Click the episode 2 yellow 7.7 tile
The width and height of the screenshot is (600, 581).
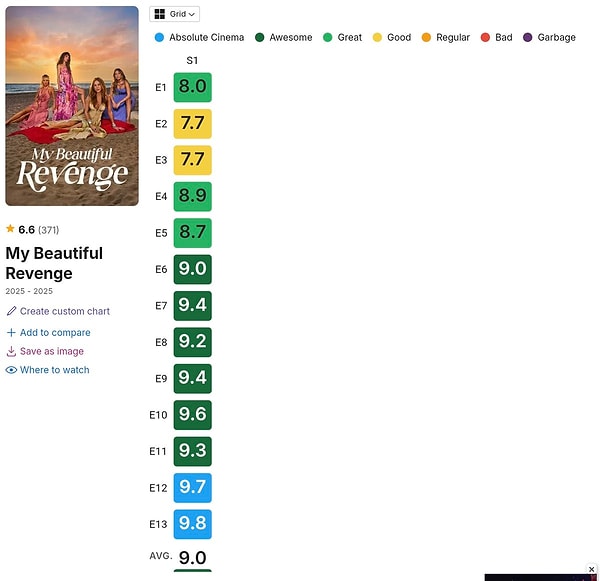point(192,124)
